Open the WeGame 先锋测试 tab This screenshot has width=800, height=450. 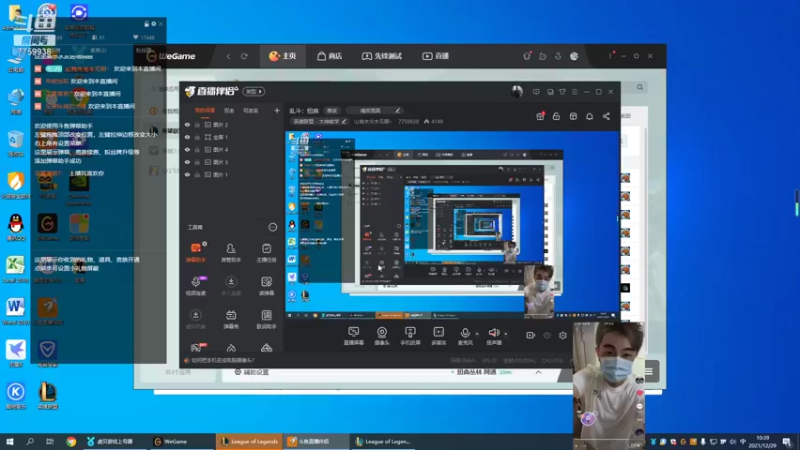pos(382,56)
